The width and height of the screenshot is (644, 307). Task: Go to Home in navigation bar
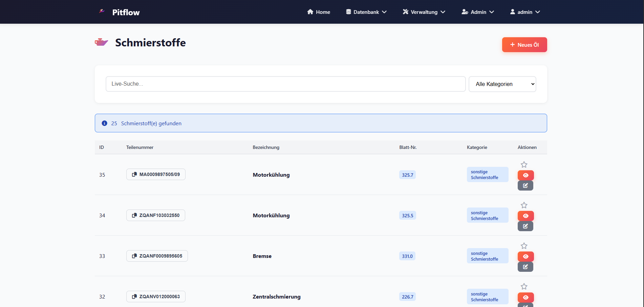click(x=319, y=12)
